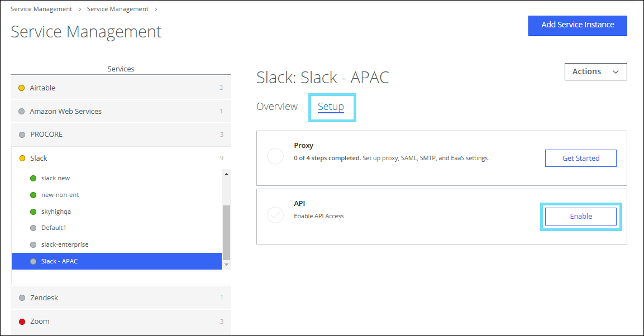Click Get Started for Proxy setup
The height and width of the screenshot is (336, 644).
tap(581, 158)
